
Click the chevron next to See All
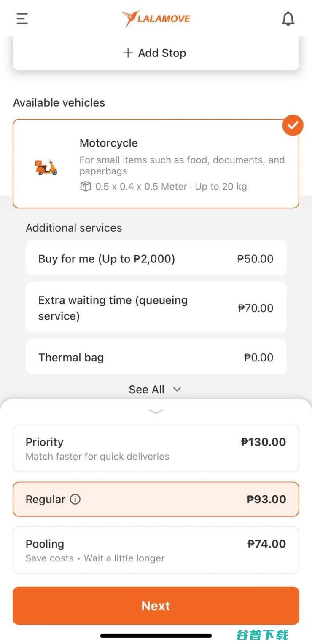pyautogui.click(x=177, y=389)
